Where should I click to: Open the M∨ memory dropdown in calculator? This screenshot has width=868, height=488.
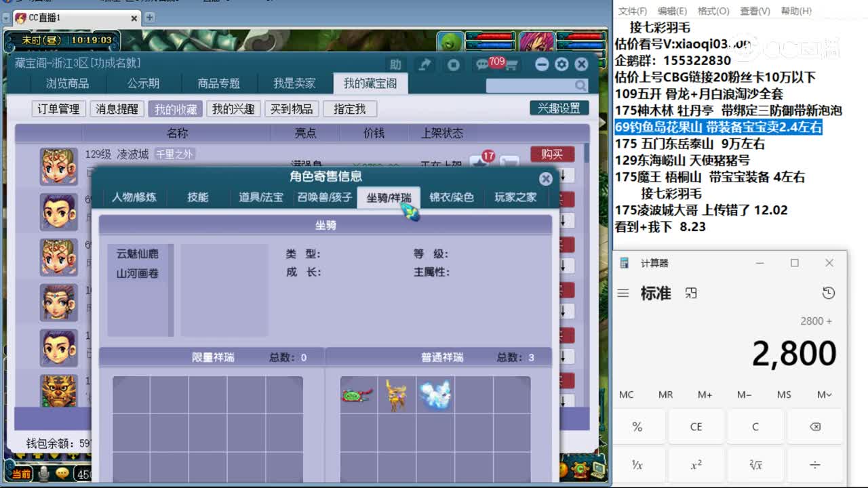823,394
